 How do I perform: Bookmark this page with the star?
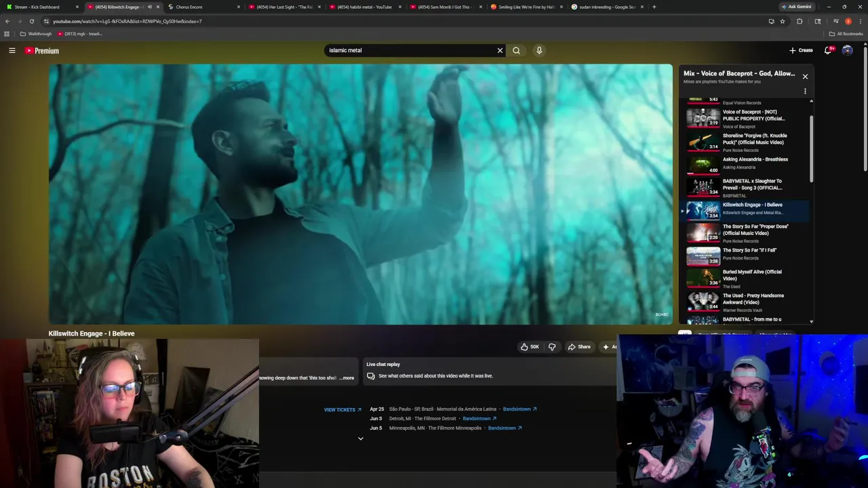[782, 21]
